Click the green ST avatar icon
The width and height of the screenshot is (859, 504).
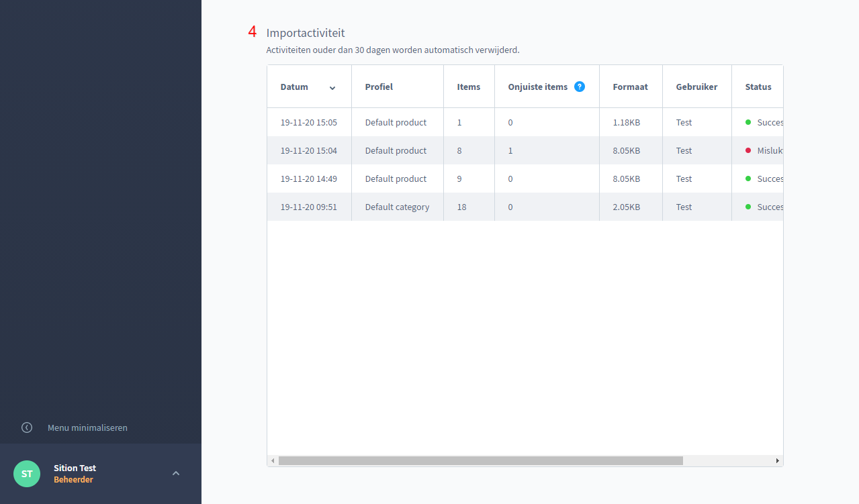tap(26, 474)
